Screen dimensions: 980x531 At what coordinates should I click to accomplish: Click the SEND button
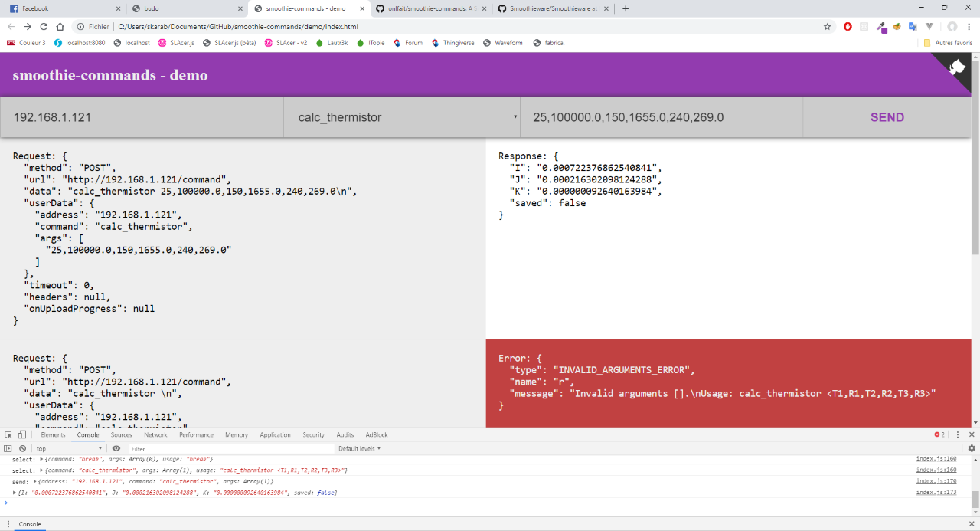coord(887,116)
